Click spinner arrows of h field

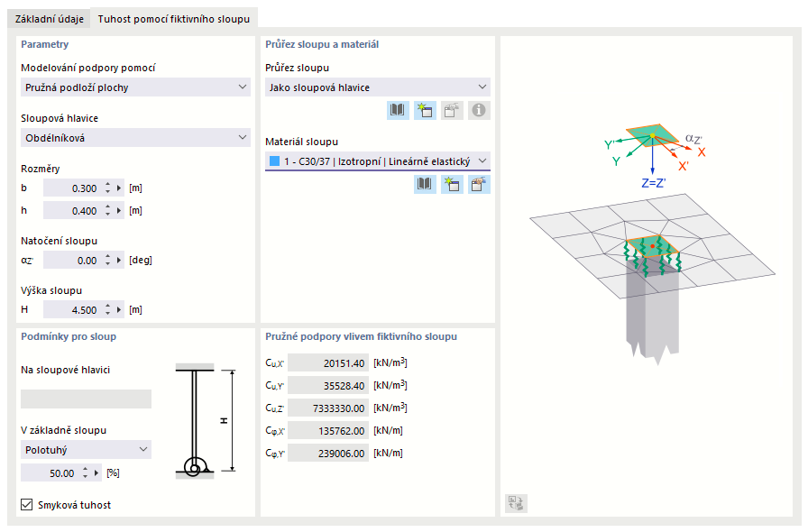point(107,210)
